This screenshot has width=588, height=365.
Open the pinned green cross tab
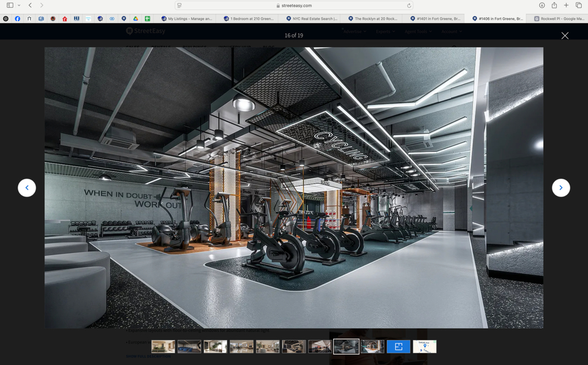[148, 18]
